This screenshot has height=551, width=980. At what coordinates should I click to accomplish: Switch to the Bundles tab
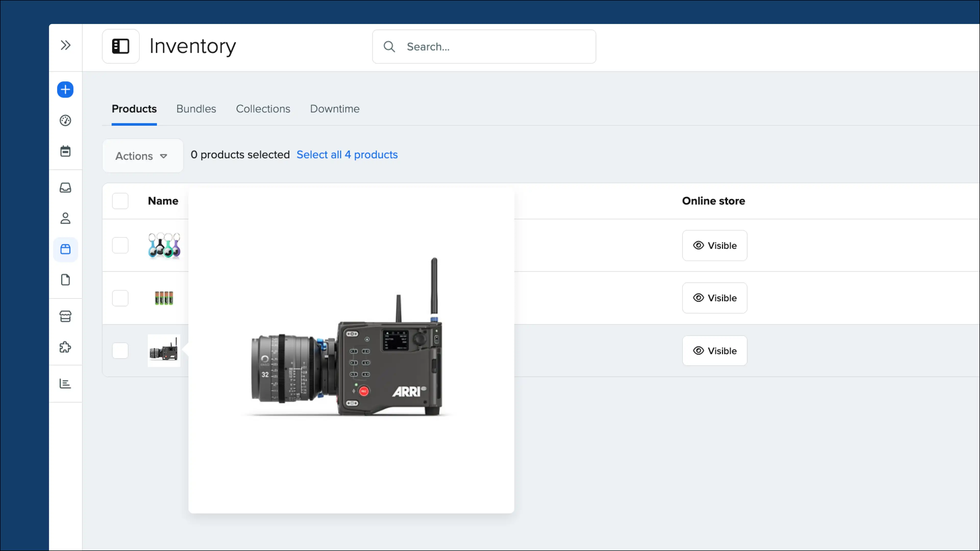coord(196,109)
